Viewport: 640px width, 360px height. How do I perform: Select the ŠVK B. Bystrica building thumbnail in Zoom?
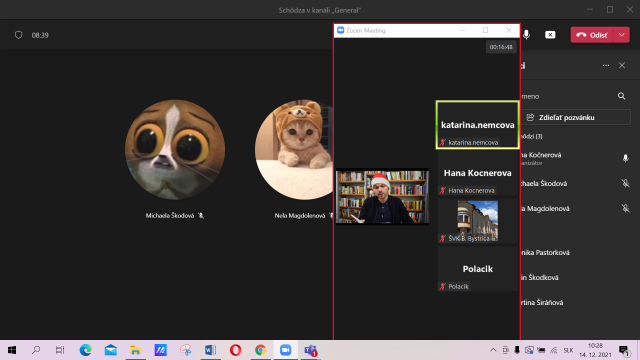click(478, 221)
